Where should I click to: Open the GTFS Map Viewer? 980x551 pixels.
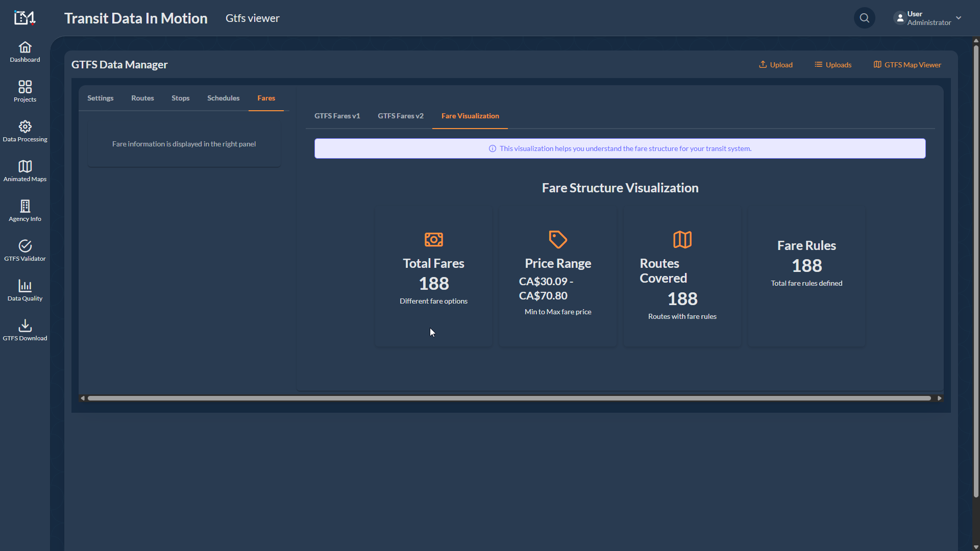tap(907, 64)
